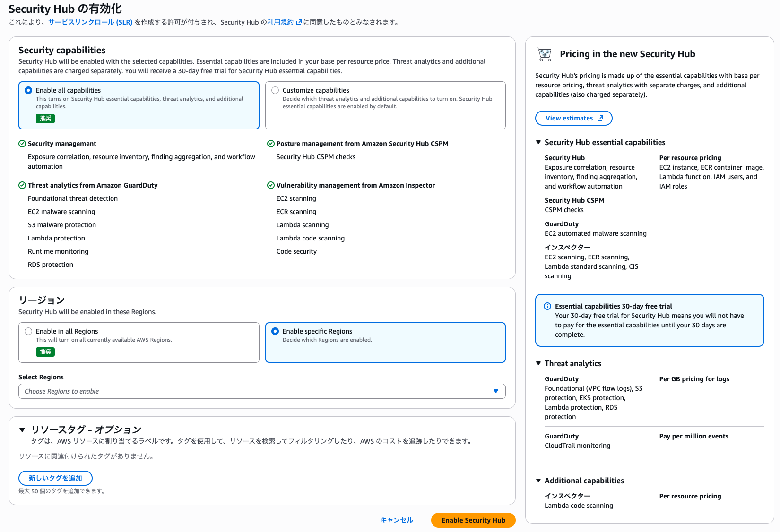Collapse Security Hub essential capabilities section
The width and height of the screenshot is (780, 532).
[x=538, y=142]
